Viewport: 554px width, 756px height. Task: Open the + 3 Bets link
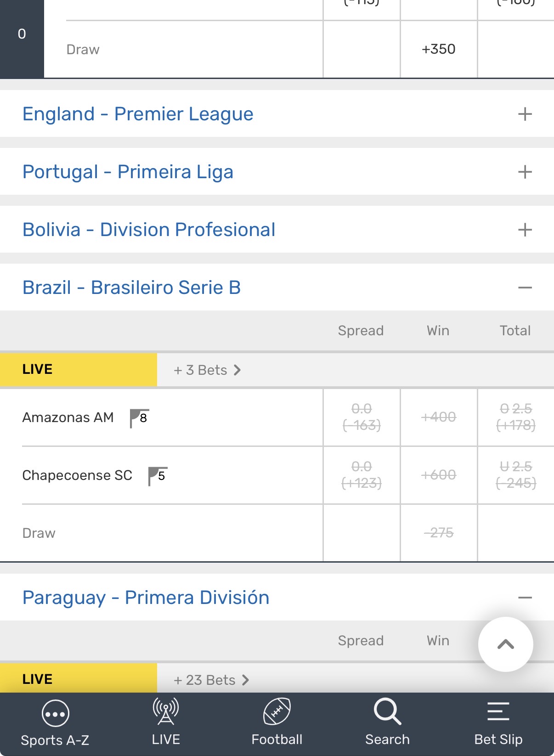click(x=207, y=370)
